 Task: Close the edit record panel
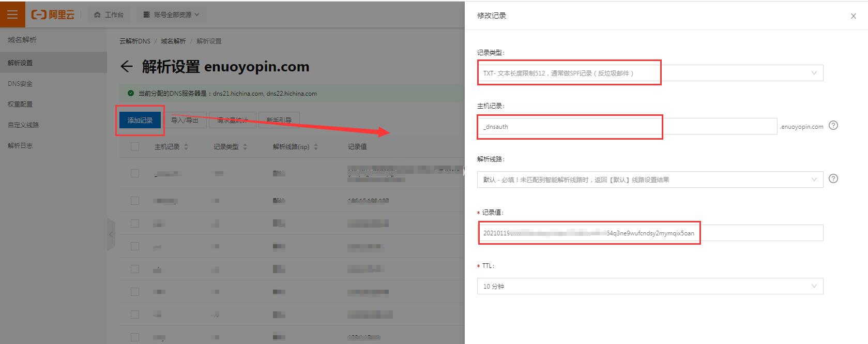[x=854, y=16]
